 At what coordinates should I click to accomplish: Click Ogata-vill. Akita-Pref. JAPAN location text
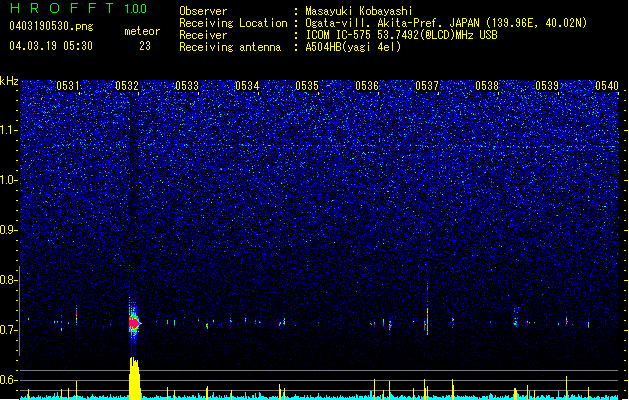pyautogui.click(x=446, y=23)
